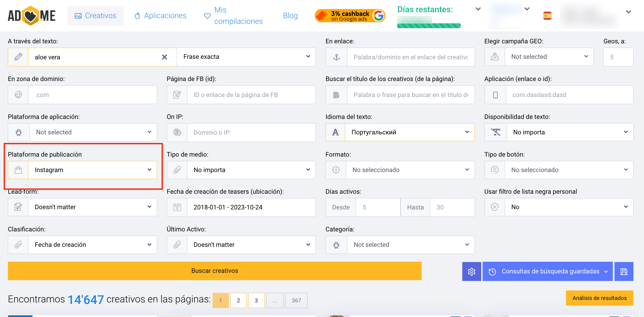Viewport: 644px width, 317px height.
Task: Open Mis compilaciones page
Action: coord(233,16)
